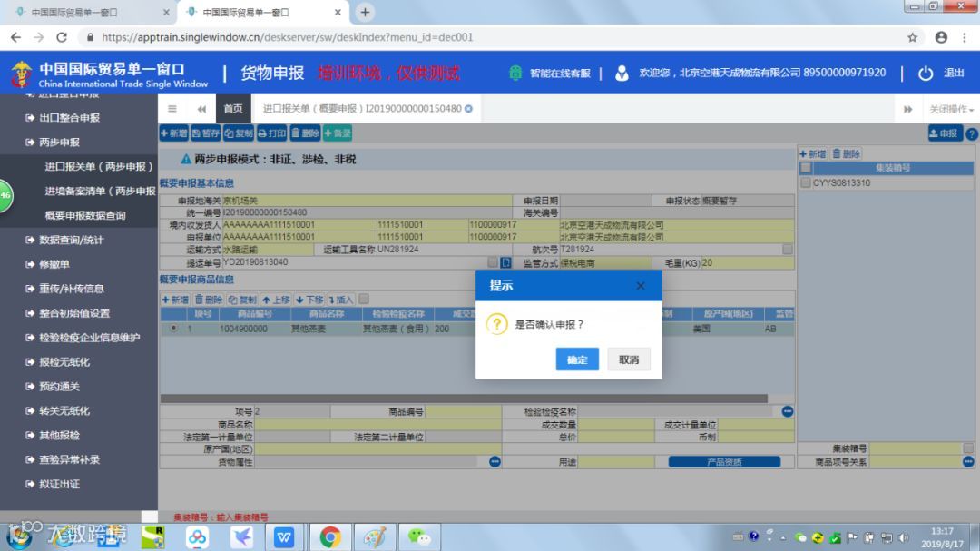Select 进口报关单（两步申报）menu item
This screenshot has height=551, width=980.
pos(100,166)
